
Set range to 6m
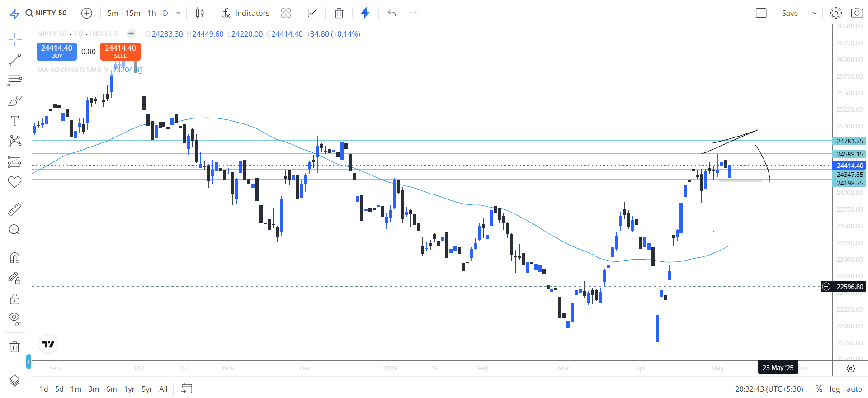tap(111, 389)
